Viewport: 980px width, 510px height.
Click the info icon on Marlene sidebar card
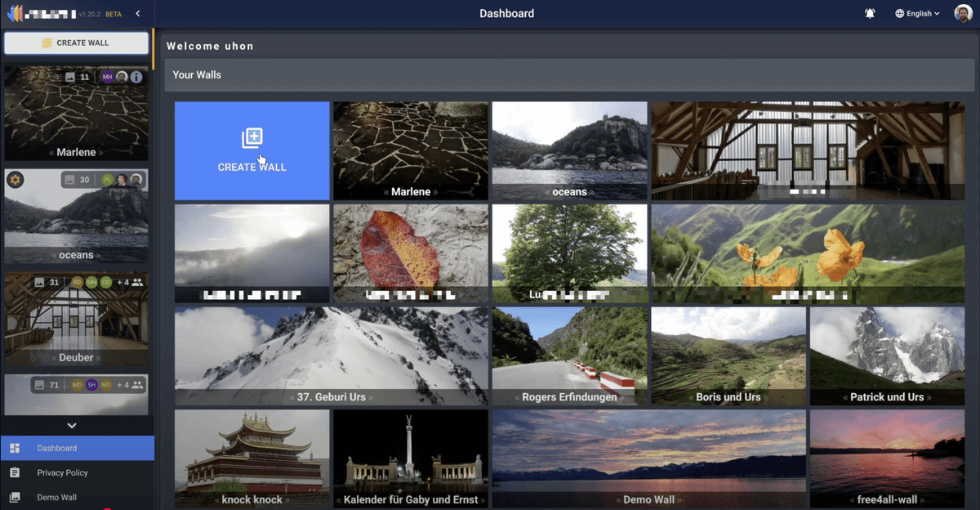tap(136, 77)
